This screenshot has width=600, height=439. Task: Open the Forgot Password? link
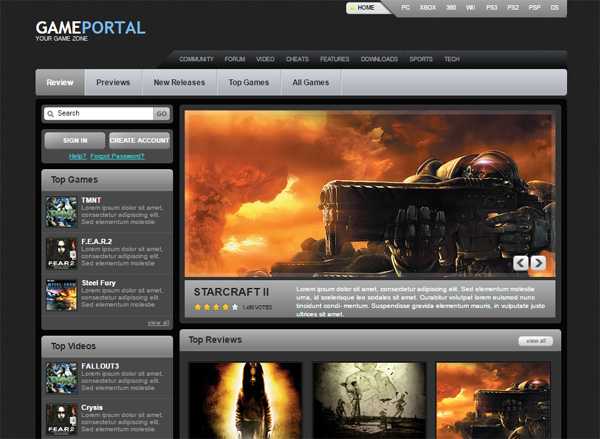[x=117, y=156]
